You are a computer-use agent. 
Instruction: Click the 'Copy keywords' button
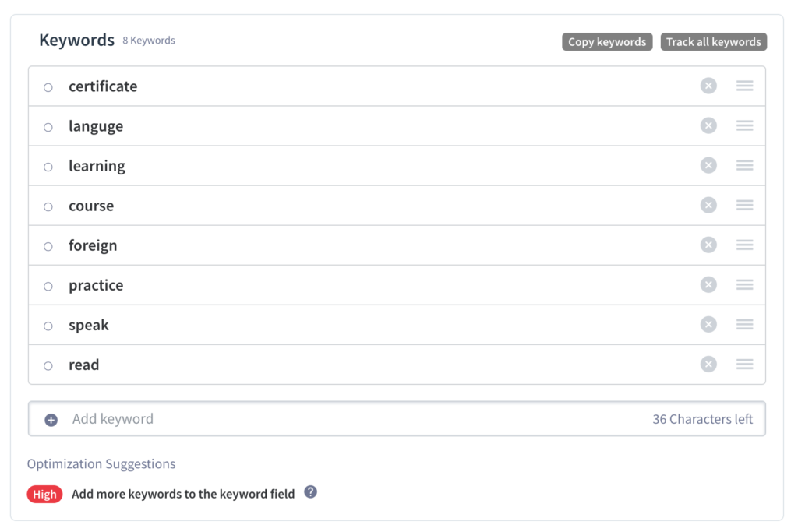tap(607, 42)
